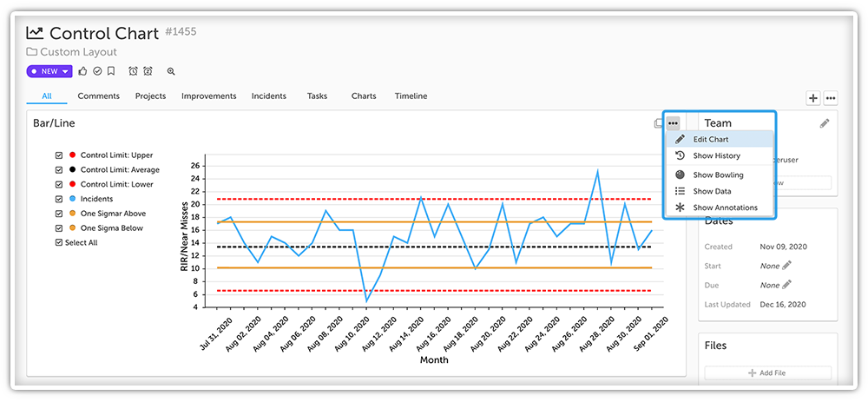
Task: Click the copy chart icon in Bar/Line panel
Action: click(658, 123)
